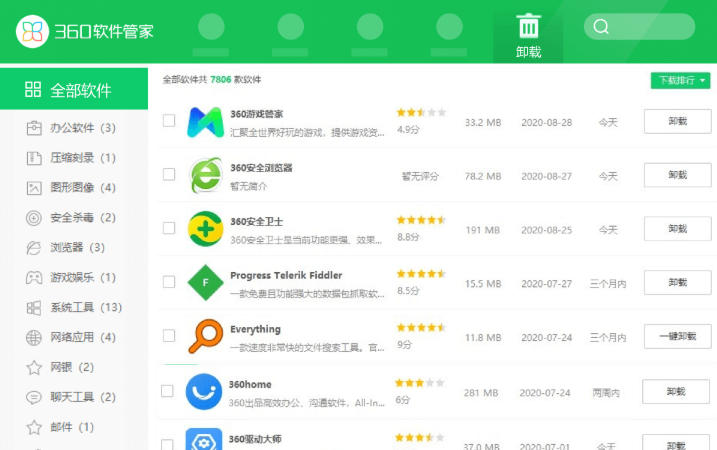Open the 安全杀毒 (2) category
The image size is (717, 450).
tap(74, 218)
